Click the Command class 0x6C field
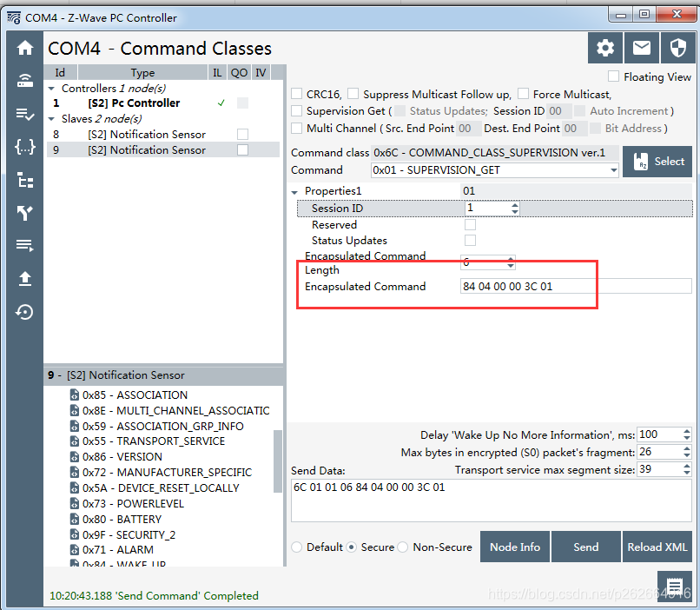This screenshot has height=610, width=700. click(495, 153)
